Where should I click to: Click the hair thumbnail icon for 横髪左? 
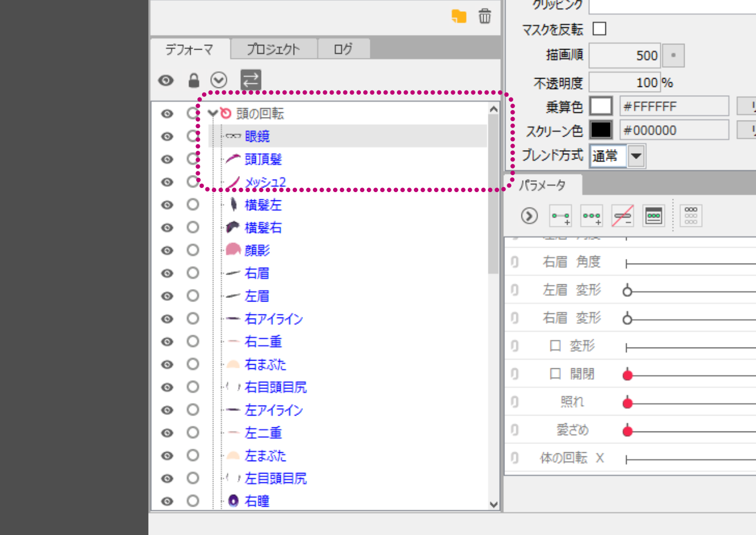(x=233, y=205)
